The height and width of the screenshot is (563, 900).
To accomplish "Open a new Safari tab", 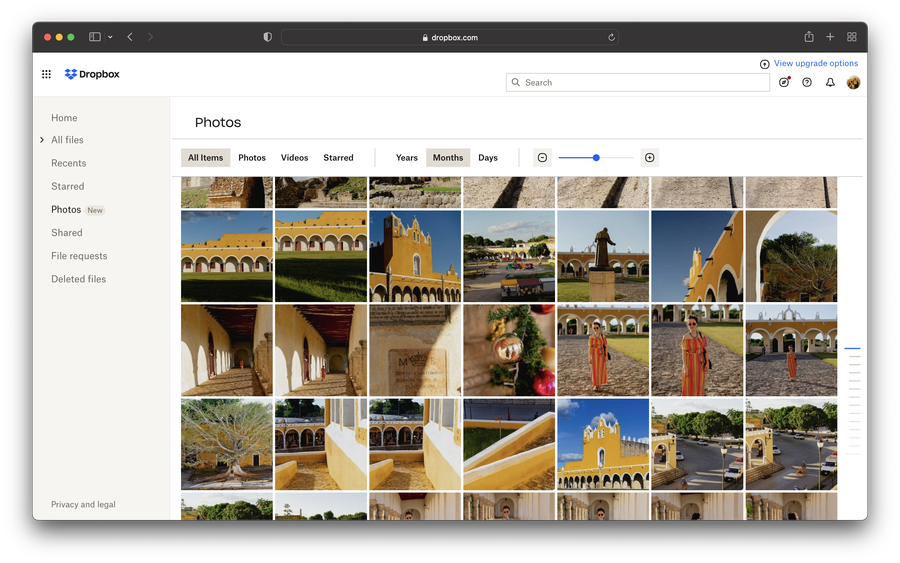I will [830, 37].
